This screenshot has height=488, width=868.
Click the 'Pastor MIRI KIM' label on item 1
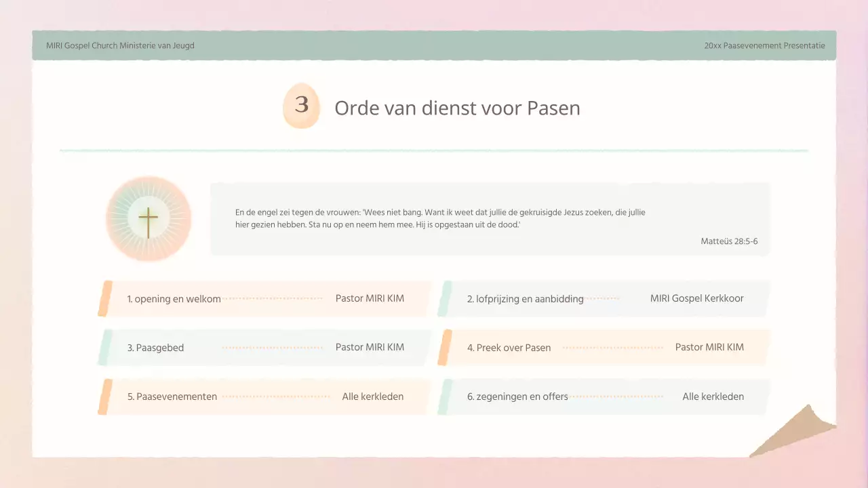370,298
